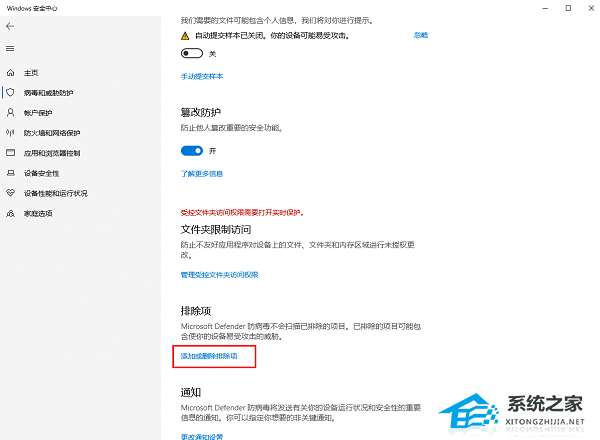This screenshot has height=440, width=600.
Task: Open 设备安全性 section
Action: [x=41, y=173]
